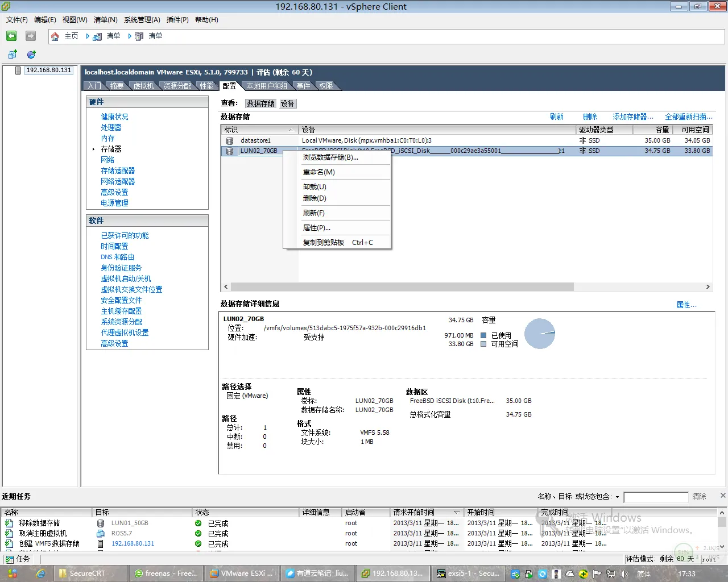
Task: Open Internet Explorer from the taskbar
Action: (40, 573)
